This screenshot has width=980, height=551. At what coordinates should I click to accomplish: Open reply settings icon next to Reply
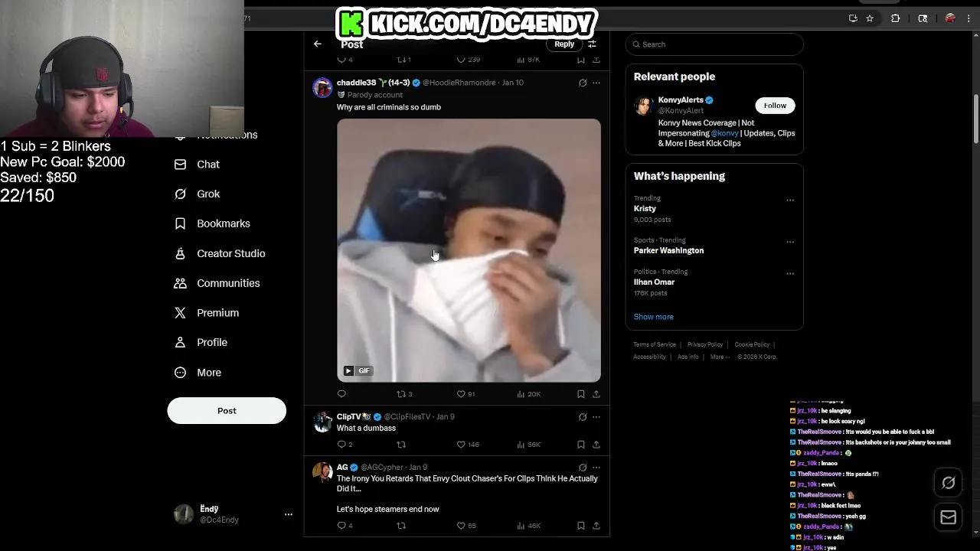[x=592, y=44]
